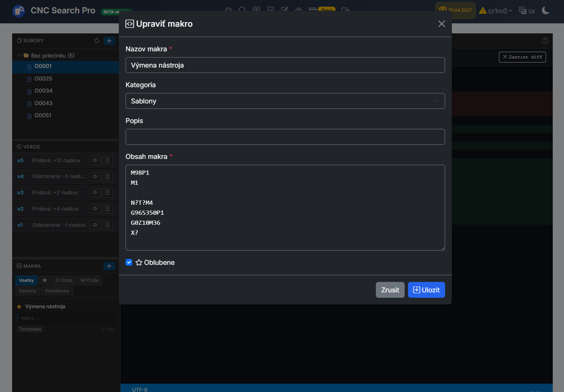The height and width of the screenshot is (392, 564).
Task: Refresh the Subory file list
Action: click(97, 41)
